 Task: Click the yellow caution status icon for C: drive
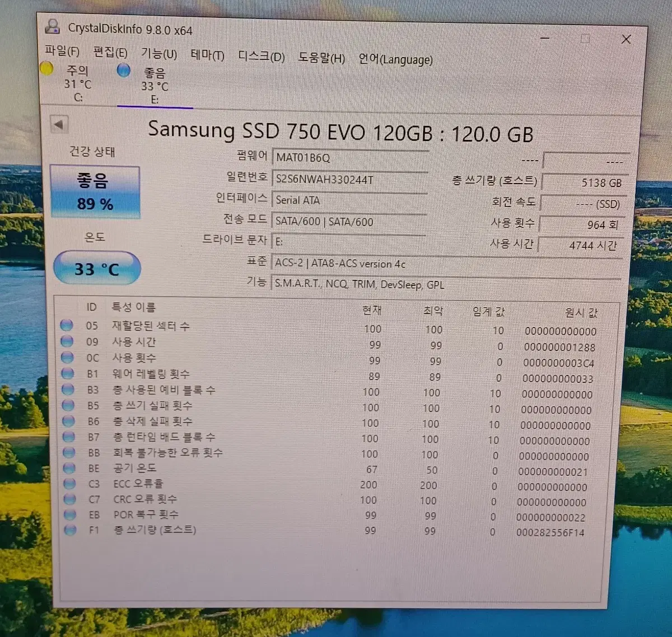[x=46, y=69]
